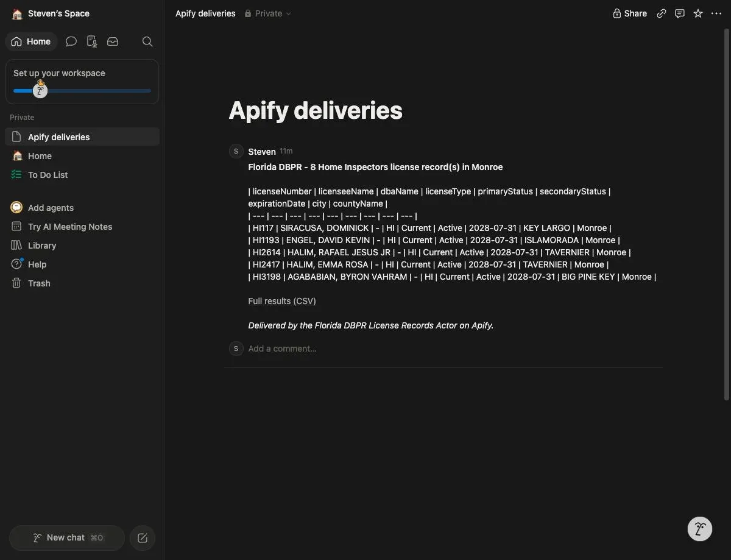Click the Steven's Space house icon
Image resolution: width=731 pixels, height=560 pixels.
(x=17, y=13)
